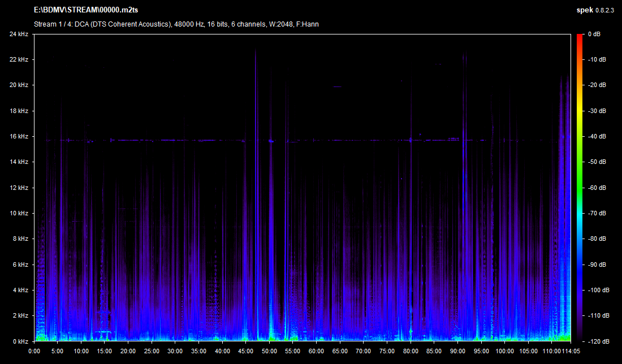Select the 10 kHz frequency axis label

[x=19, y=213]
